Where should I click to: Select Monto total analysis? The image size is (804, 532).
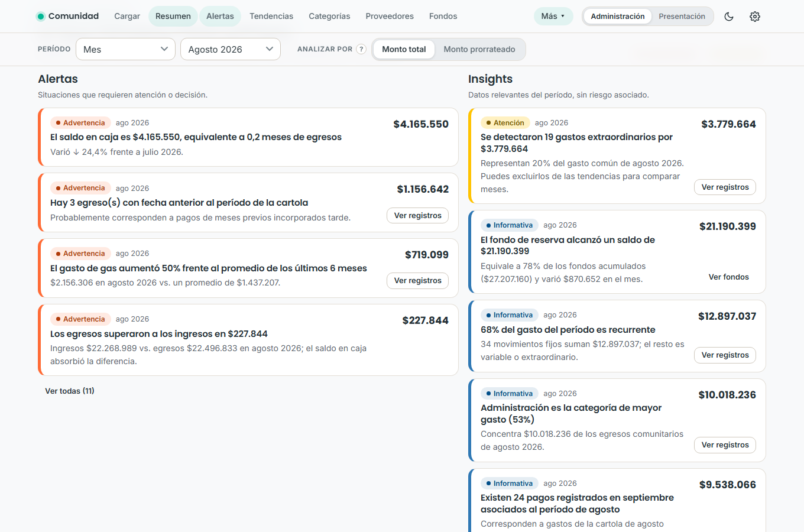404,49
